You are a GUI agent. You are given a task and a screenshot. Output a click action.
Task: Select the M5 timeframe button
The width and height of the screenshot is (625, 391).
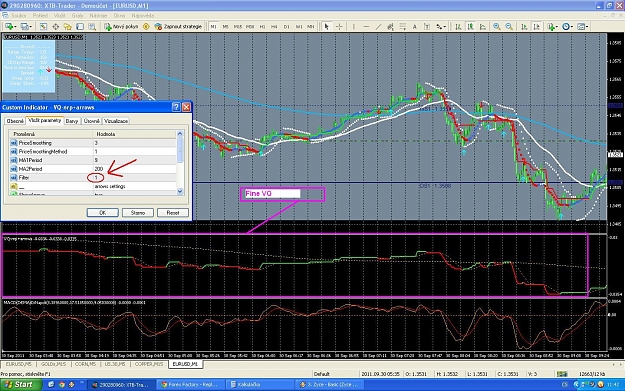[x=226, y=27]
